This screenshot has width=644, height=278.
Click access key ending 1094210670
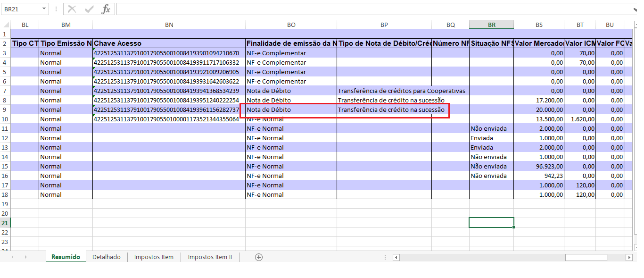click(x=169, y=53)
